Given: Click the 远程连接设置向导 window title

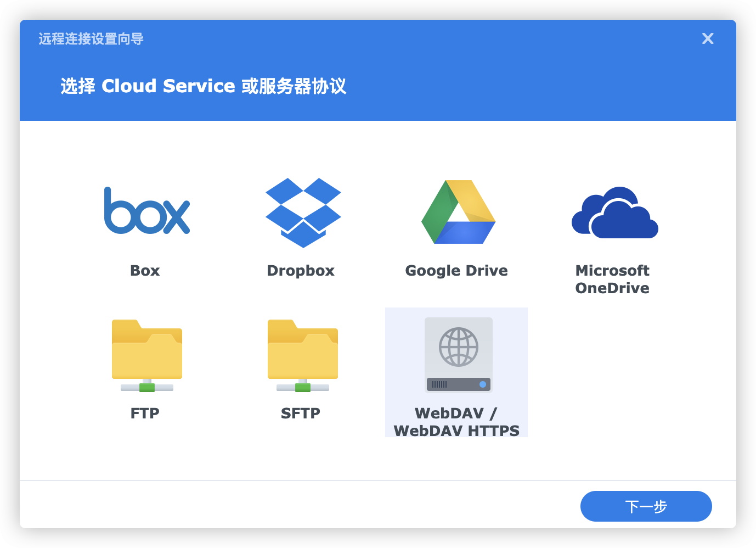Looking at the screenshot, I should pos(91,39).
